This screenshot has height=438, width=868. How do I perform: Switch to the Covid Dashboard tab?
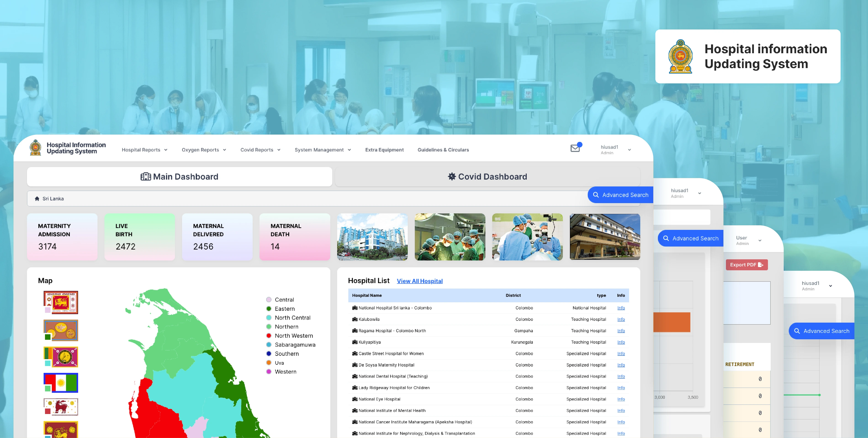487,177
